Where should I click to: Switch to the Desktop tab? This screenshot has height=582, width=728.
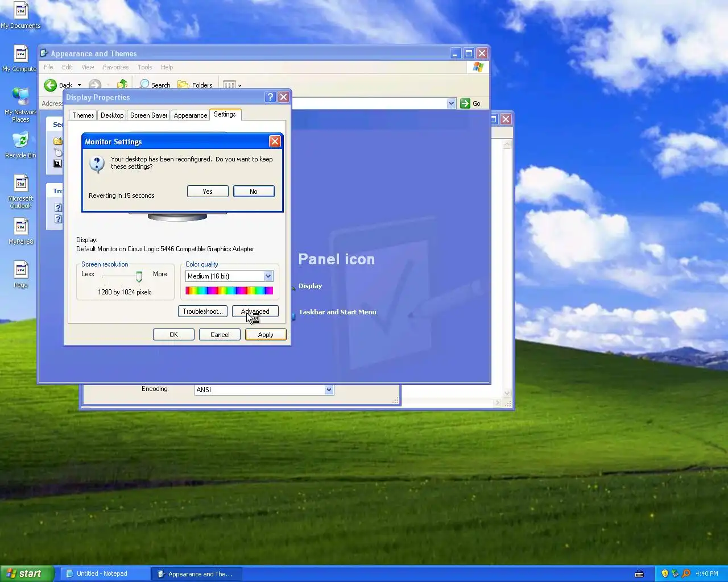112,115
